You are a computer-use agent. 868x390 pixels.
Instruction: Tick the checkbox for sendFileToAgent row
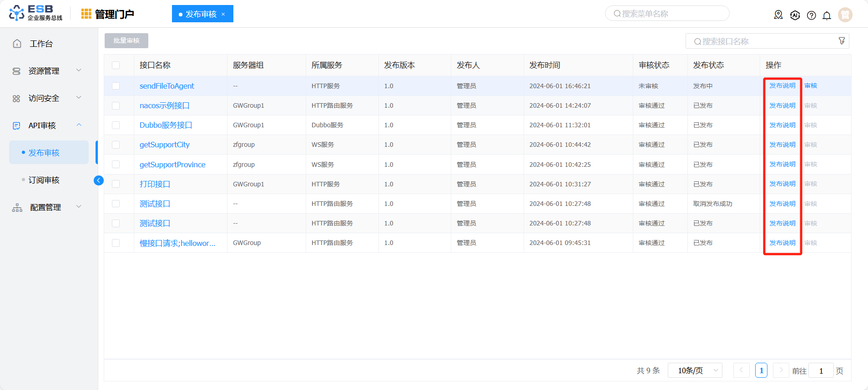(x=116, y=86)
